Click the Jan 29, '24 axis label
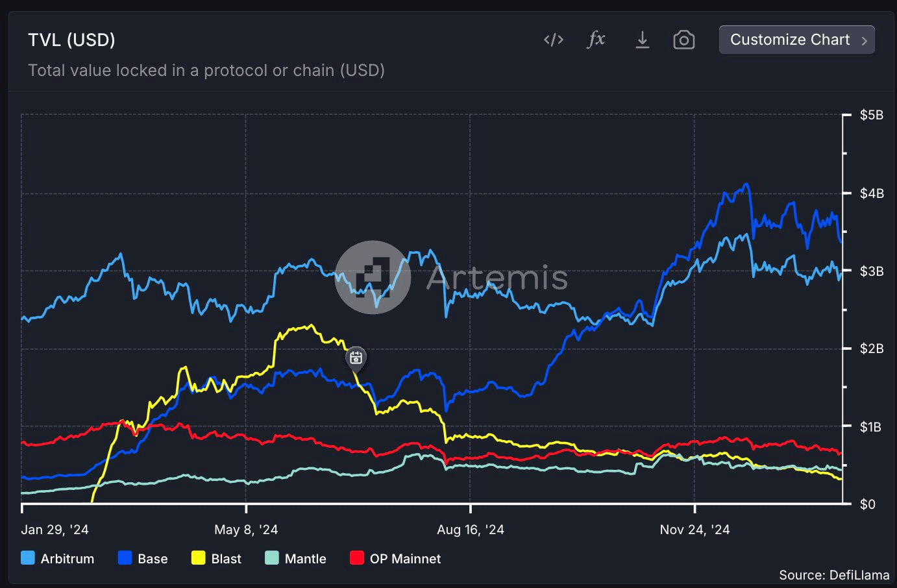Viewport: 897px width, 588px height. pos(55,530)
